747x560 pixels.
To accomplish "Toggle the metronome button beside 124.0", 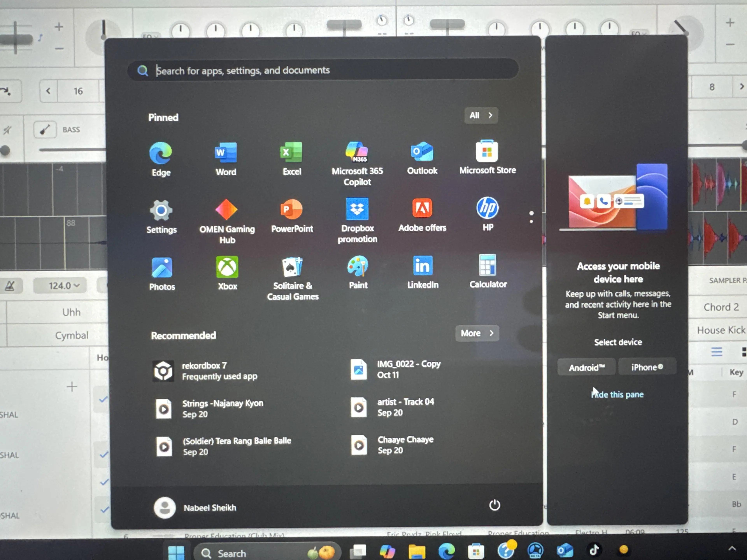I will click(10, 286).
